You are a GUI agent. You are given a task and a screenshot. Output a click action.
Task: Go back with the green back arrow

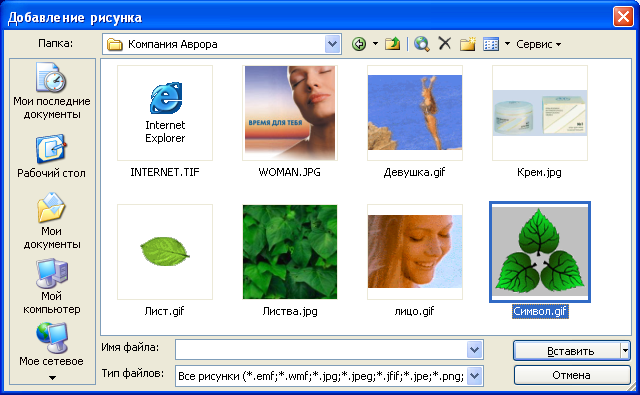(x=359, y=44)
